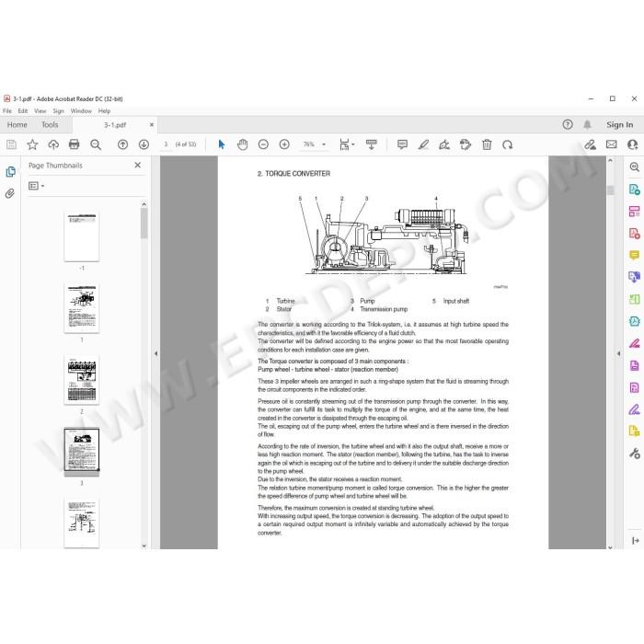Image resolution: width=644 pixels, height=644 pixels.
Task: Open the Edit menu
Action: pyautogui.click(x=23, y=111)
